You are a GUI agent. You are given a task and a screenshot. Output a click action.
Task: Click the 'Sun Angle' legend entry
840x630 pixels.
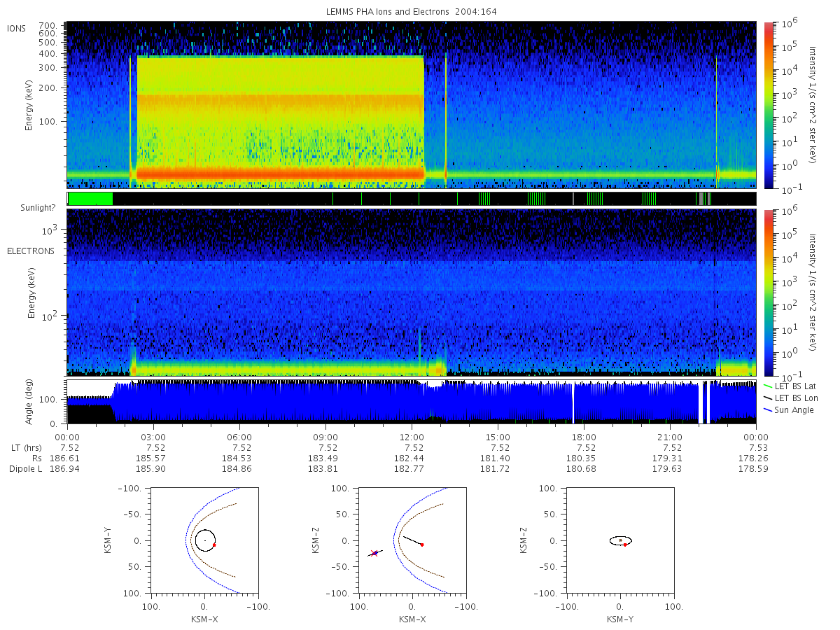(789, 409)
